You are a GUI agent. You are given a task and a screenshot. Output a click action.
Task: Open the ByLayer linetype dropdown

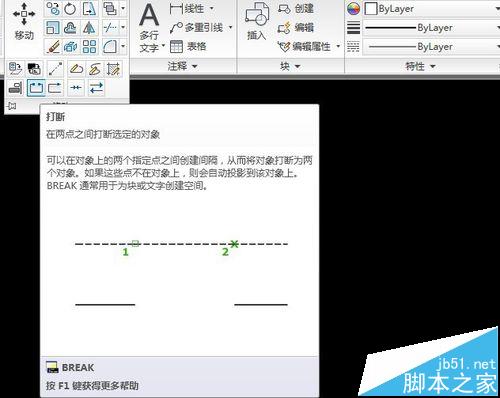(431, 47)
